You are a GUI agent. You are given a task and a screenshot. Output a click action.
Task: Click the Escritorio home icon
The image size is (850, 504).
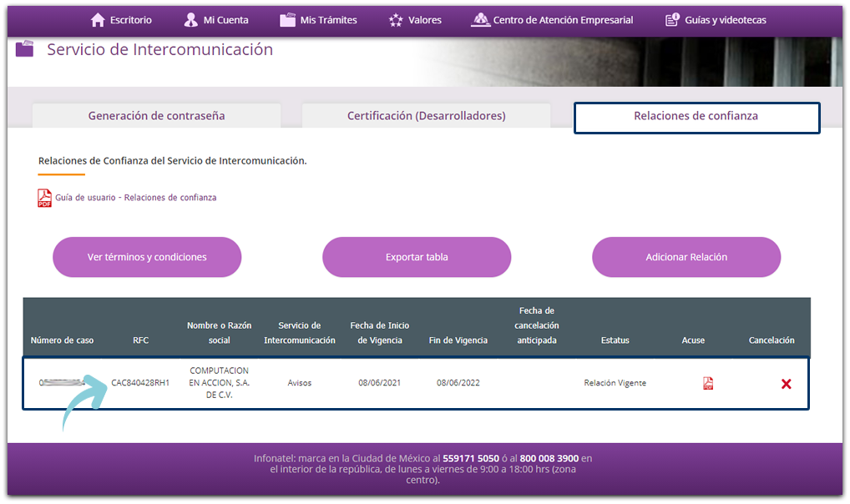click(x=98, y=20)
